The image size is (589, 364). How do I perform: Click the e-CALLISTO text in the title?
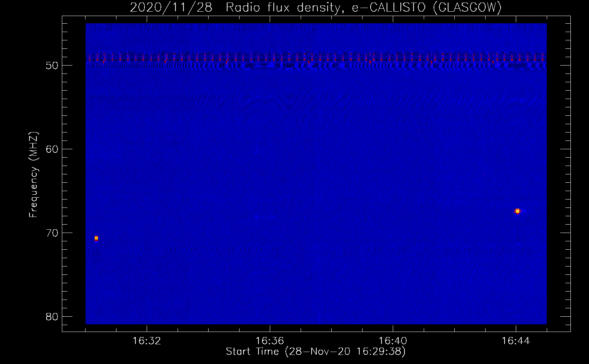pyautogui.click(x=388, y=7)
